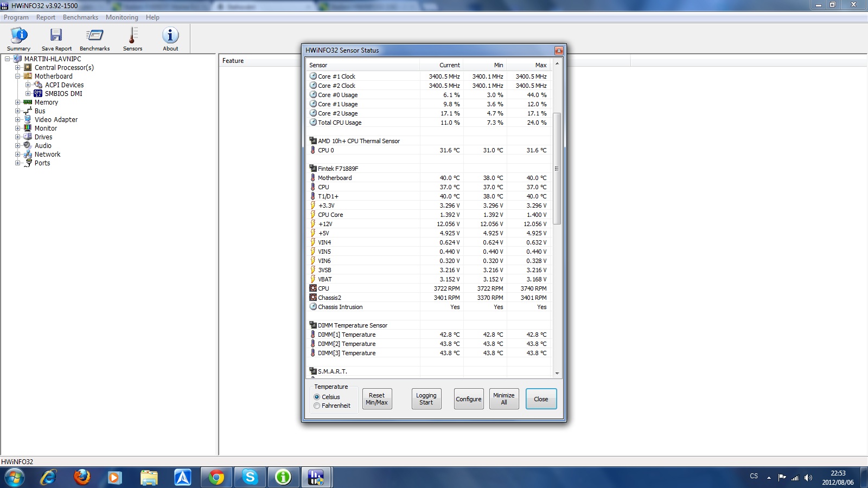
Task: Click the Sensor Status scrollbar thumb
Action: (x=557, y=168)
